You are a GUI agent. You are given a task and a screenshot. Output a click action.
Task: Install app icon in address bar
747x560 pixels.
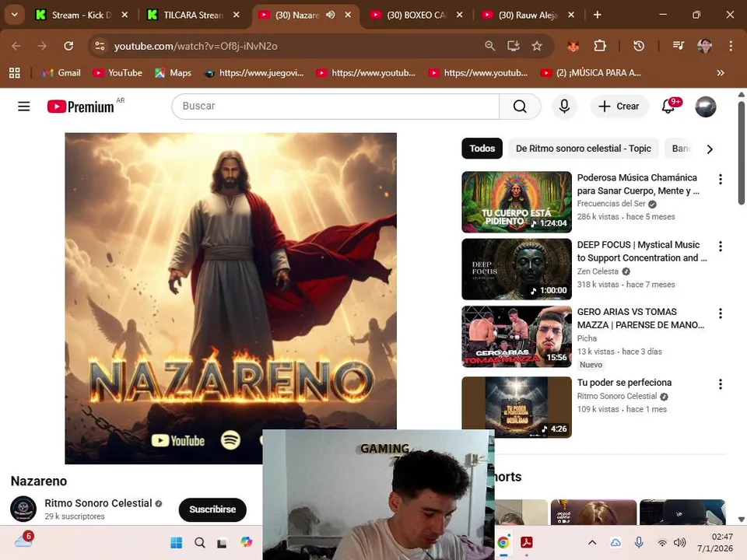coord(513,46)
